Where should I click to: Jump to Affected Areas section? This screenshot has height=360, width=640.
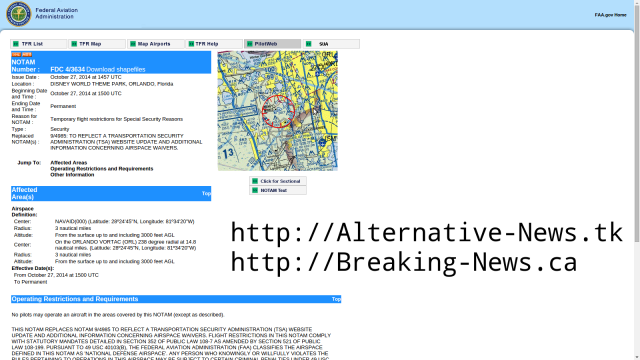point(69,162)
